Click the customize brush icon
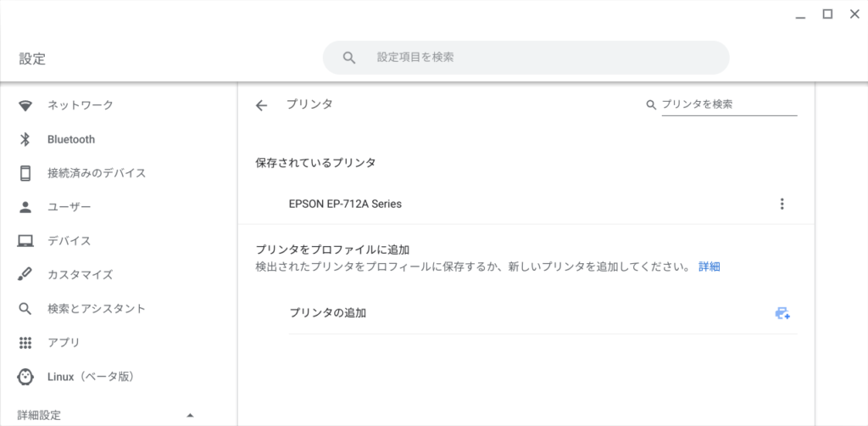 [x=25, y=275]
